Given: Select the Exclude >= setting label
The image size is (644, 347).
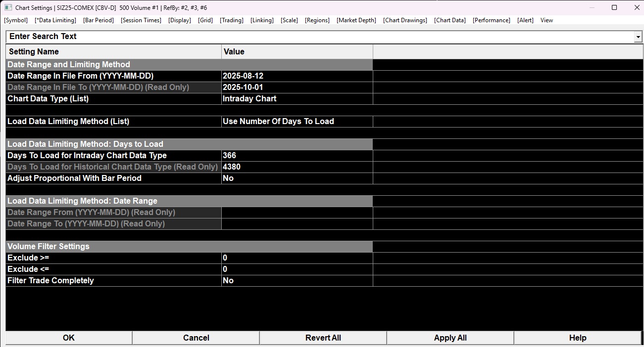Looking at the screenshot, I should tap(113, 258).
